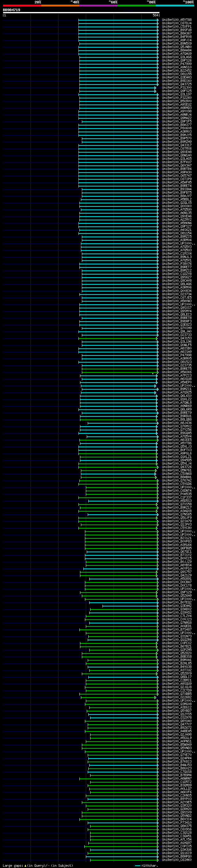Click cyan alignment bar for UniRef100_B9YP03
This screenshot has width=197, height=868.
click(x=123, y=799)
